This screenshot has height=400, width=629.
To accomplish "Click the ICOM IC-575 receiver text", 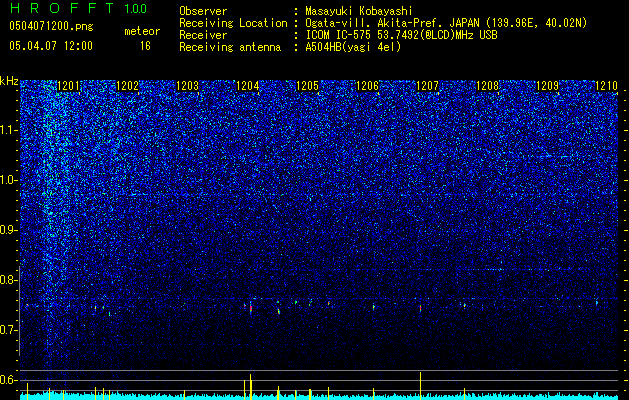I will coord(401,35).
